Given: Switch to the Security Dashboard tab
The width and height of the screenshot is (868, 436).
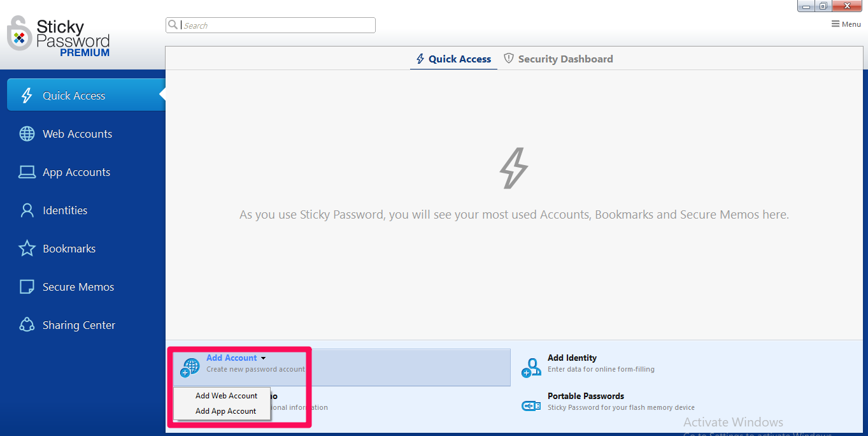Looking at the screenshot, I should [559, 59].
